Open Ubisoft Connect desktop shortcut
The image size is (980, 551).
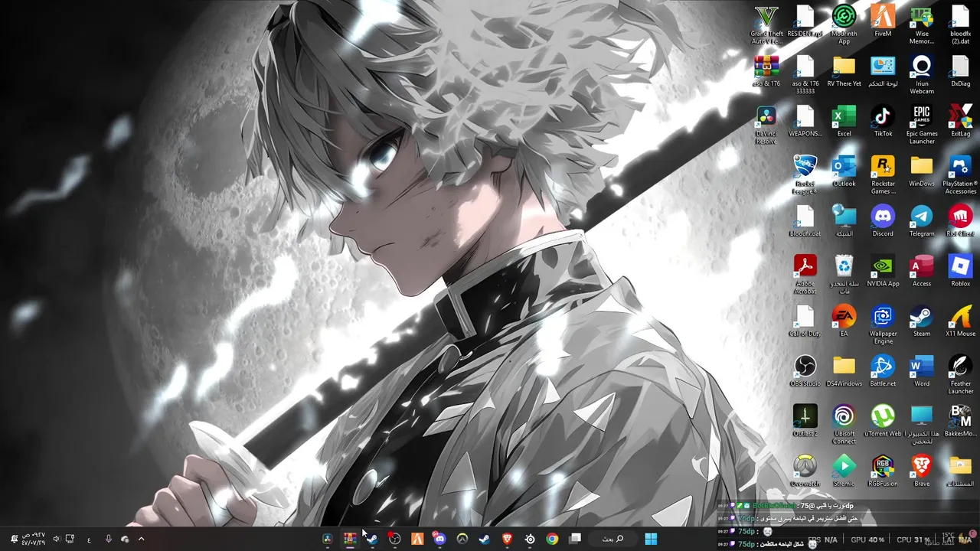coord(844,425)
